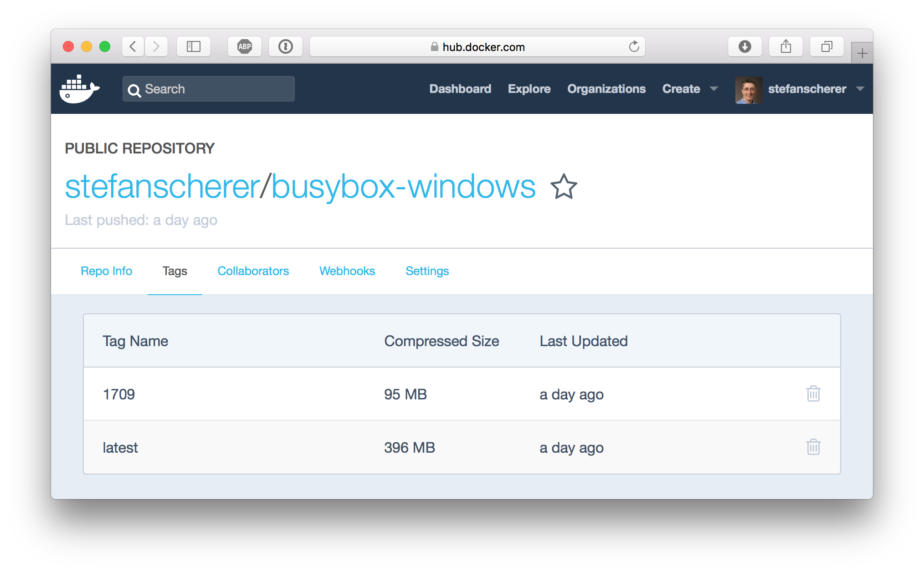
Task: Star the busybox-windows repository
Action: 564,187
